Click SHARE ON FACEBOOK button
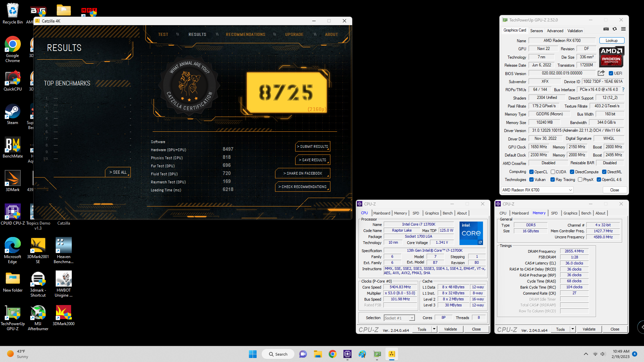644x362 pixels. click(303, 173)
